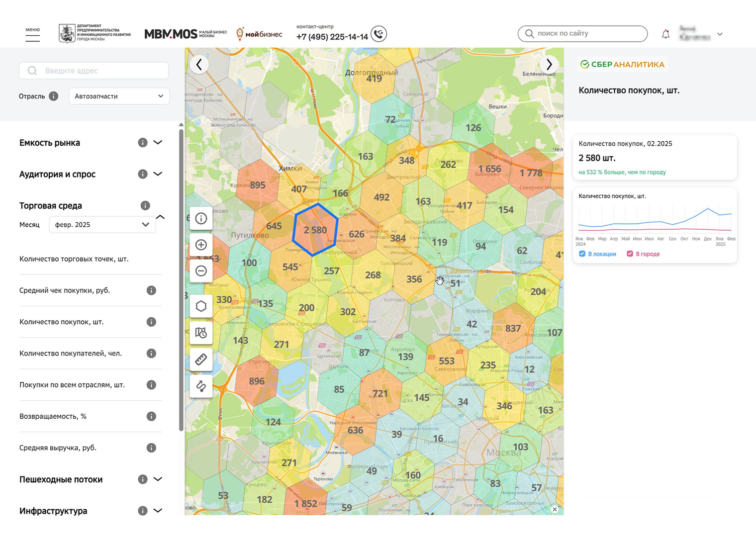Select the hexagon grid tool
756x545 pixels.
pyautogui.click(x=201, y=306)
